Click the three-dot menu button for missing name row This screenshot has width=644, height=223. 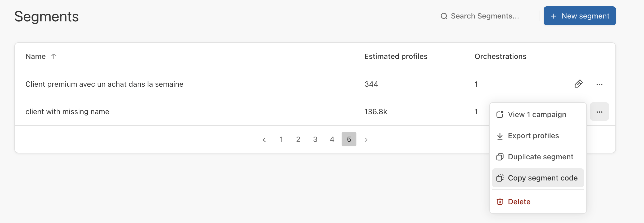click(599, 112)
